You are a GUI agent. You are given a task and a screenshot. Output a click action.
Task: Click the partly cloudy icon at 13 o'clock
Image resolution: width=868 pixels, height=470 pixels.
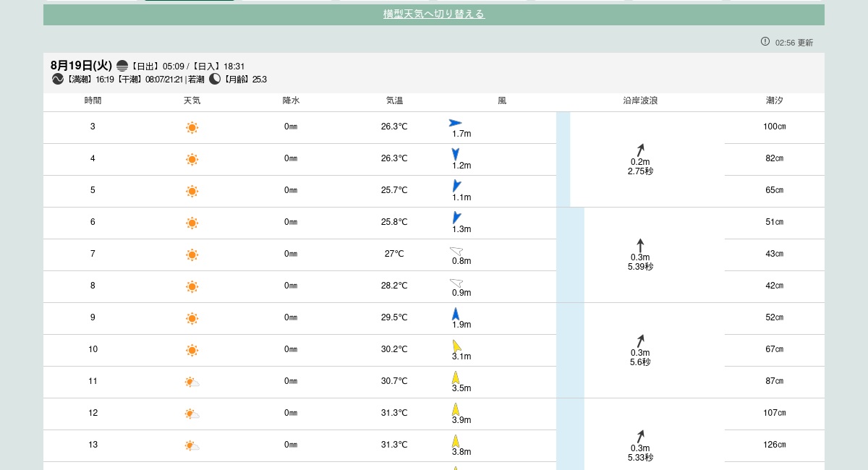[192, 445]
